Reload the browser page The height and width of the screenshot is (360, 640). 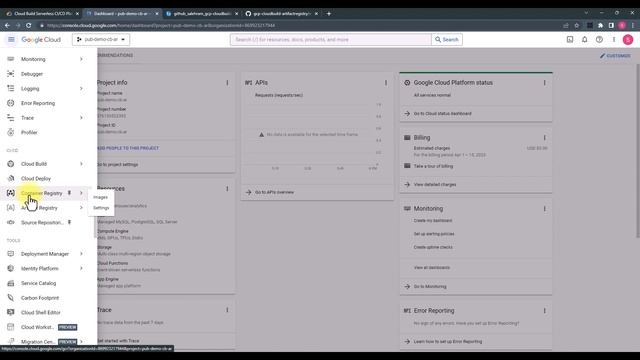(29, 25)
